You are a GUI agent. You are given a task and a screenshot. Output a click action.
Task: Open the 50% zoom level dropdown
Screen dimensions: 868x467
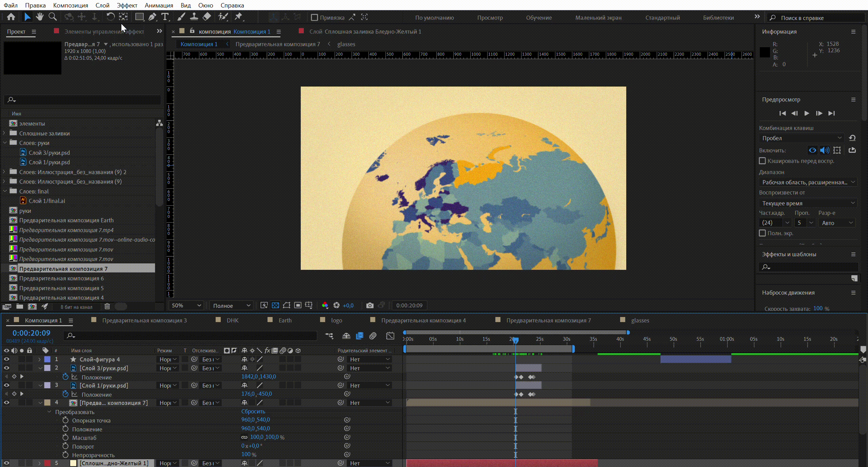(x=186, y=305)
